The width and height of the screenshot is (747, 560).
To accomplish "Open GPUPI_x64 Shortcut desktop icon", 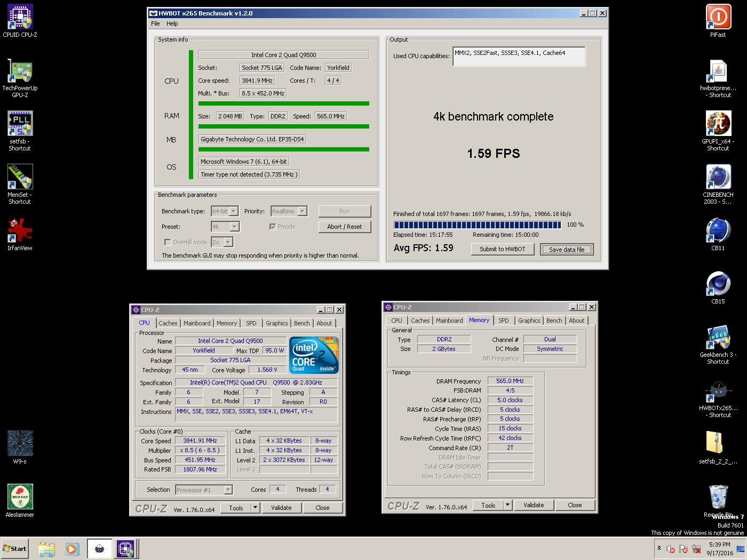I will (718, 131).
